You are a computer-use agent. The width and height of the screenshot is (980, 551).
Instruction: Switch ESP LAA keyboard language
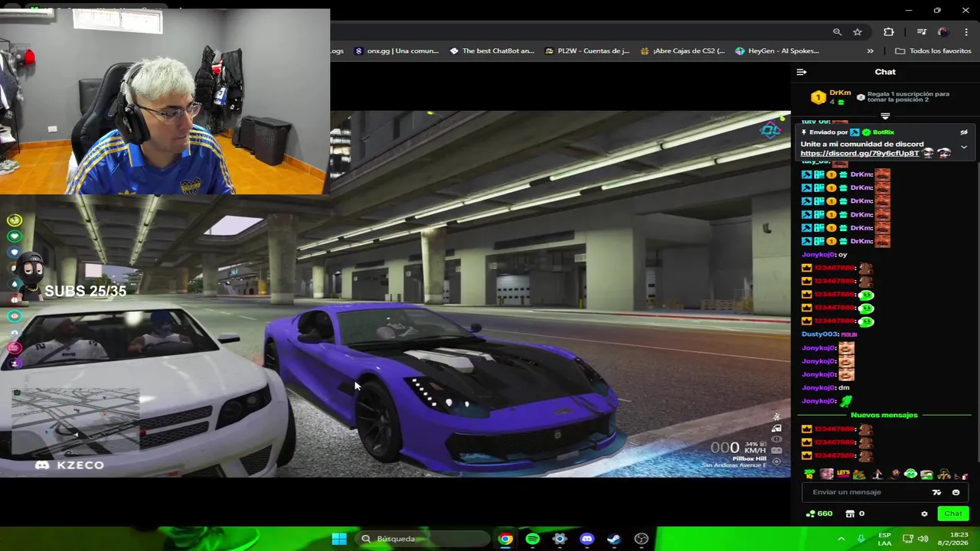885,539
